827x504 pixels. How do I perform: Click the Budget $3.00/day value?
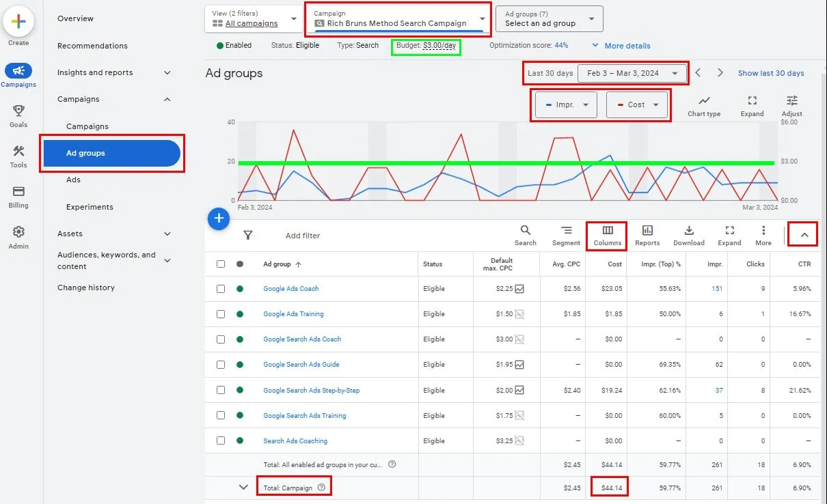pos(439,46)
